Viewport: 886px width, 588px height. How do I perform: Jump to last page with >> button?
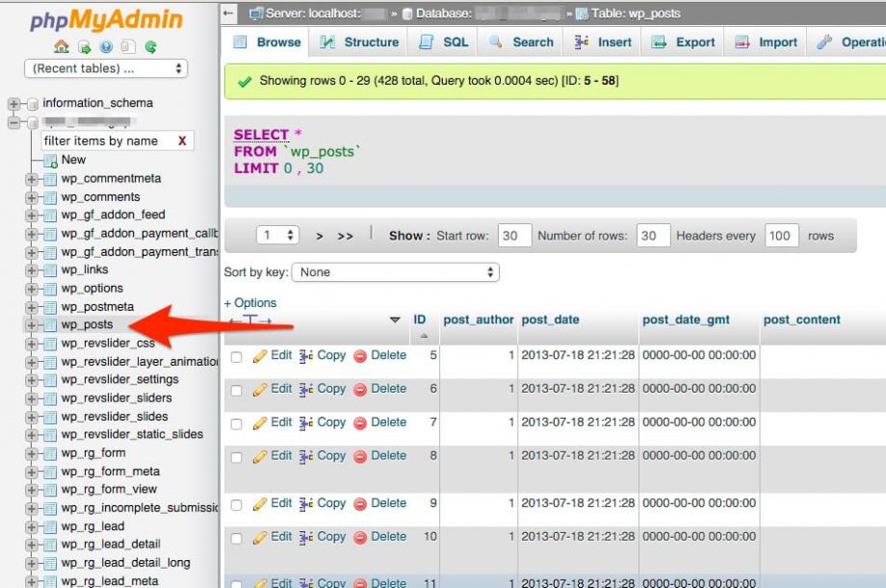(x=345, y=236)
